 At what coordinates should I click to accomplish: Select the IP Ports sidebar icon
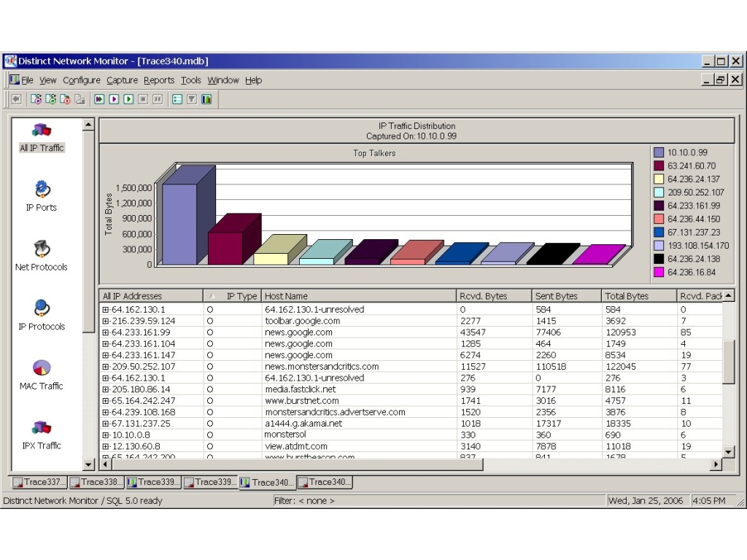pyautogui.click(x=42, y=190)
